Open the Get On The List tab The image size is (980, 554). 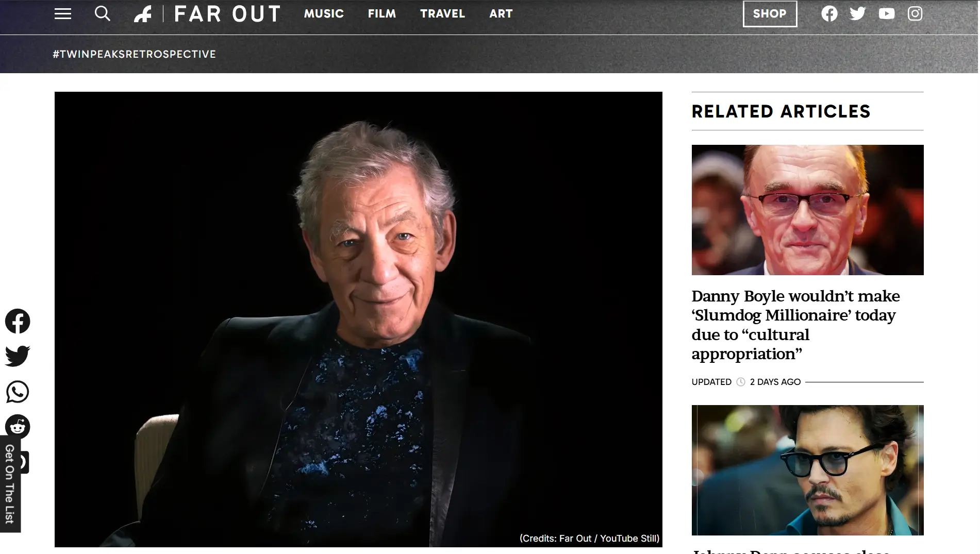10,484
